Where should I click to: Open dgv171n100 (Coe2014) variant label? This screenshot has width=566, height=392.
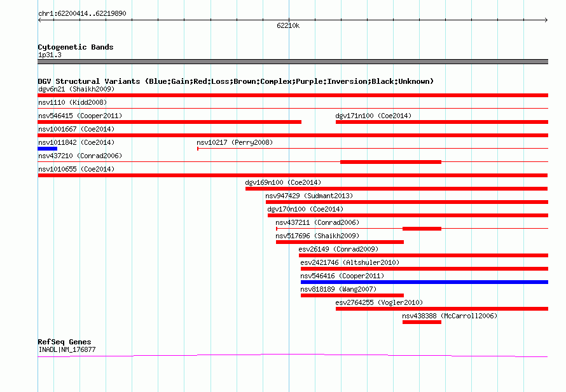click(x=373, y=116)
